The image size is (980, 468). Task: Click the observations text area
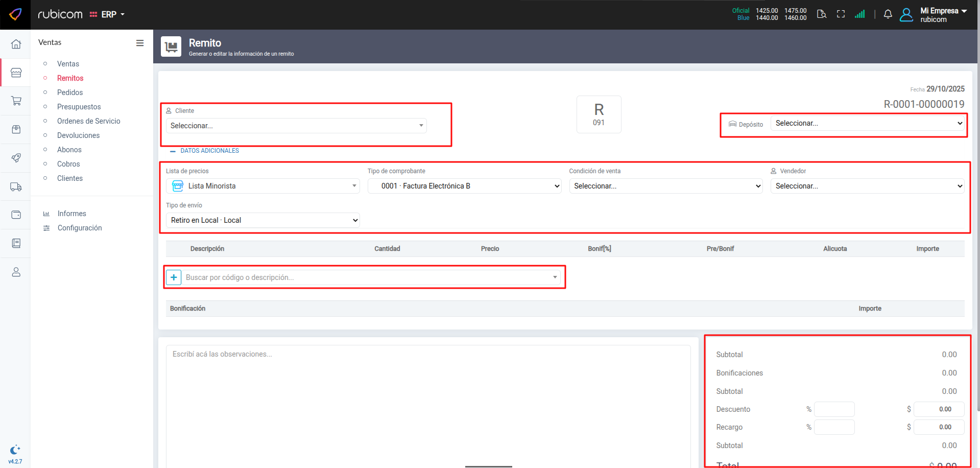coord(428,404)
